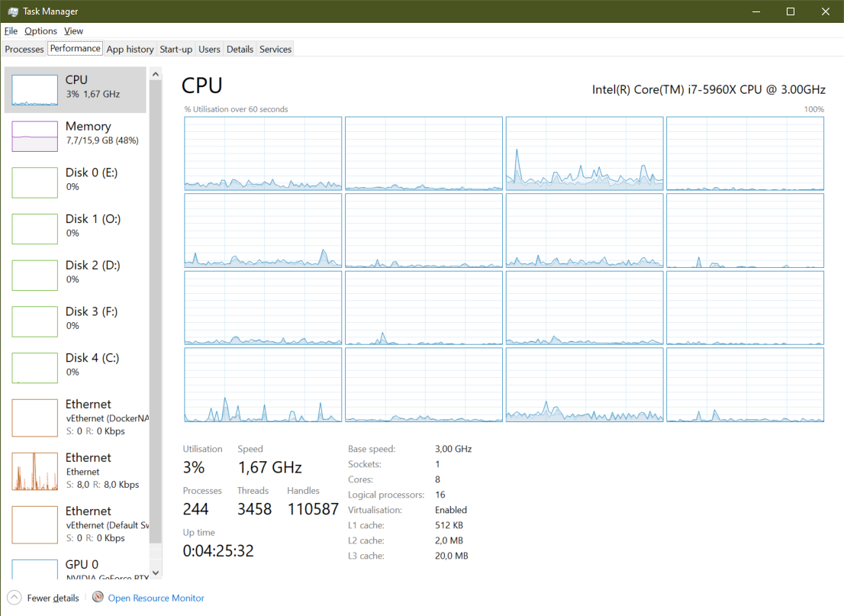Screen dimensions: 844x616
Task: Click the Intel Core i7-5960X CPU label
Action: coord(709,89)
